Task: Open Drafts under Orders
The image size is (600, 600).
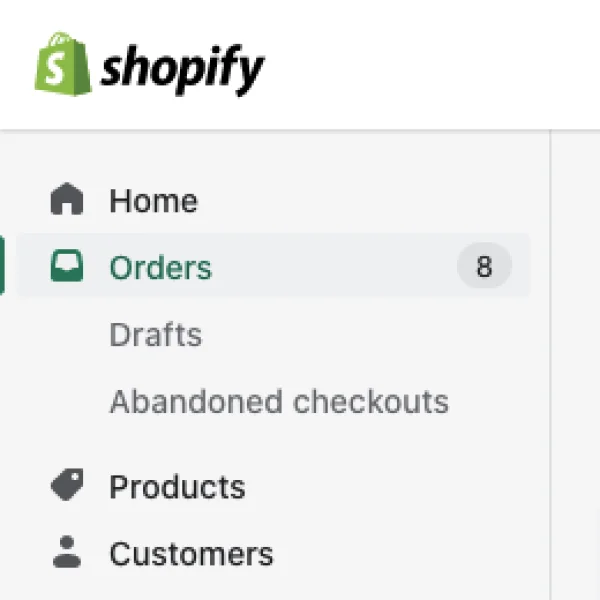Action: click(156, 334)
